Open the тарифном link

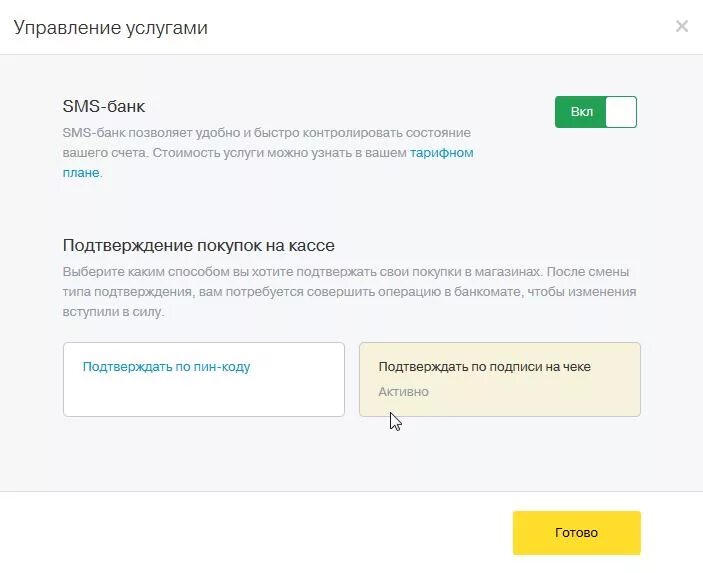[441, 153]
